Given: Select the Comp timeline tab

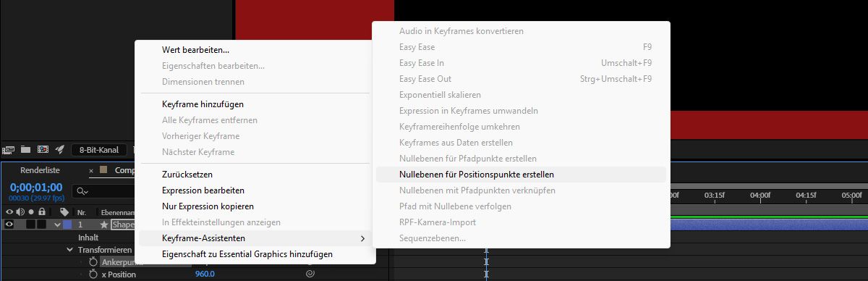Looking at the screenshot, I should tap(124, 171).
